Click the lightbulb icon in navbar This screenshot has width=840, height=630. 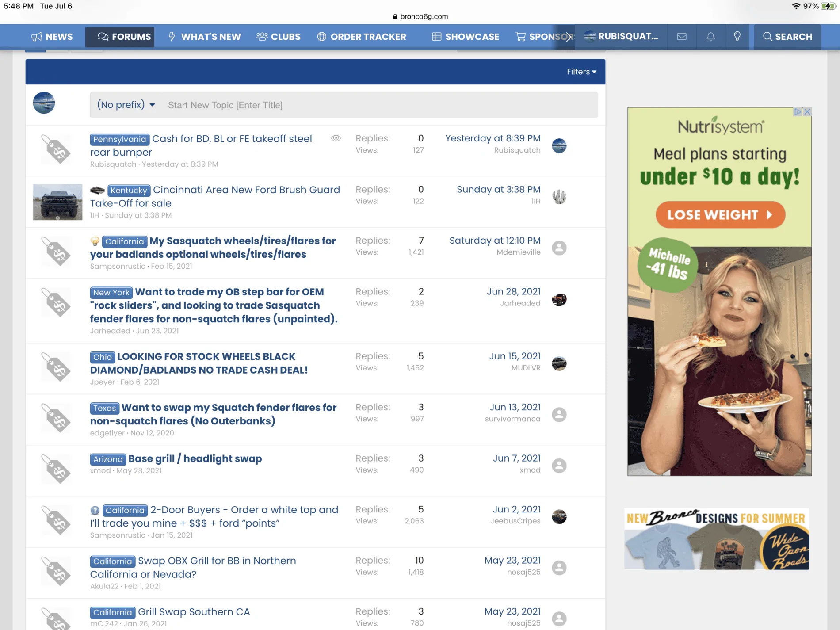737,37
